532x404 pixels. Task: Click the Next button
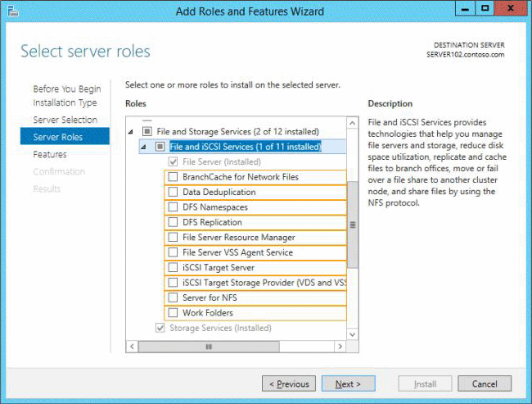[x=348, y=384]
